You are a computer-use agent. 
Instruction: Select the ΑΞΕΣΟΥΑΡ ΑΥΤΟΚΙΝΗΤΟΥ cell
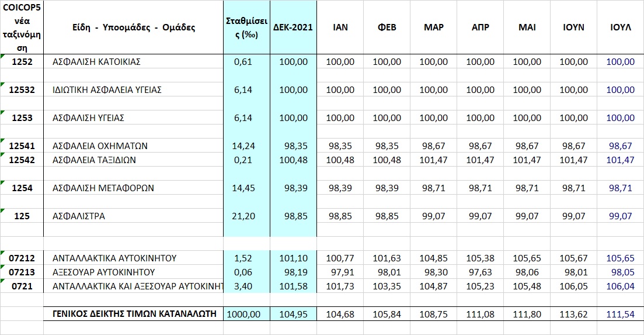click(134, 272)
